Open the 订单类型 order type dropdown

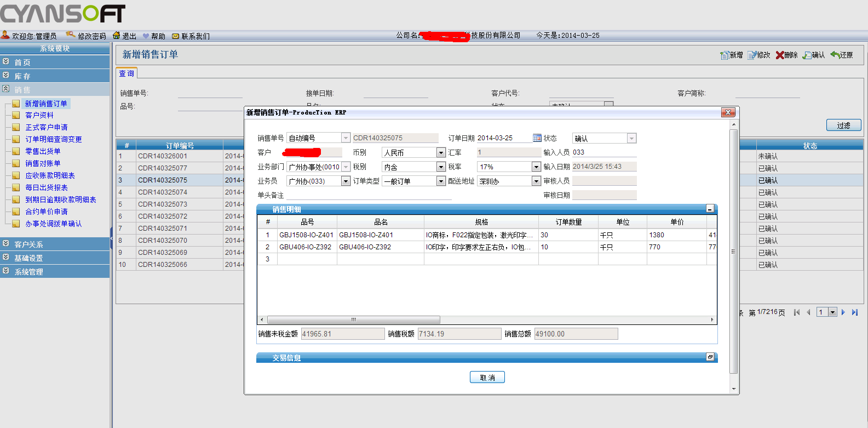coord(441,181)
